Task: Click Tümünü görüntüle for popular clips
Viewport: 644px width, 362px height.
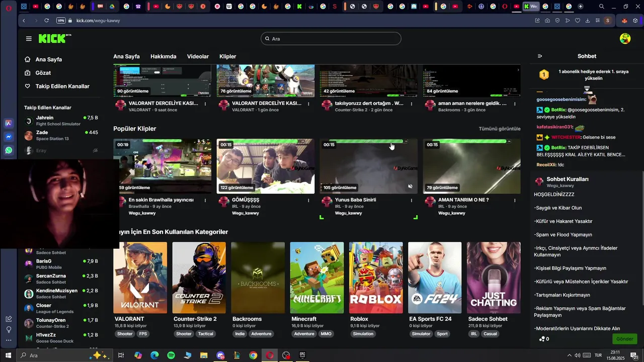Action: point(500,129)
